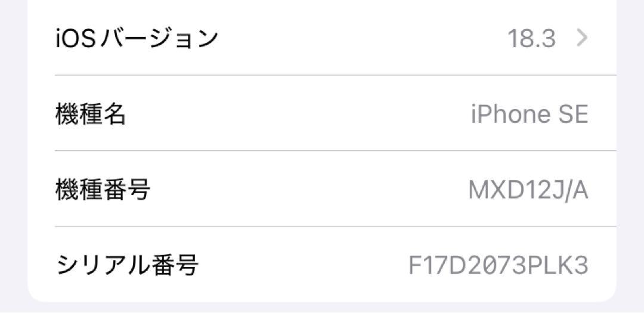Click divider line under iOSバージョン row
Image resolution: width=644 pixels, height=313 pixels.
pos(336,75)
